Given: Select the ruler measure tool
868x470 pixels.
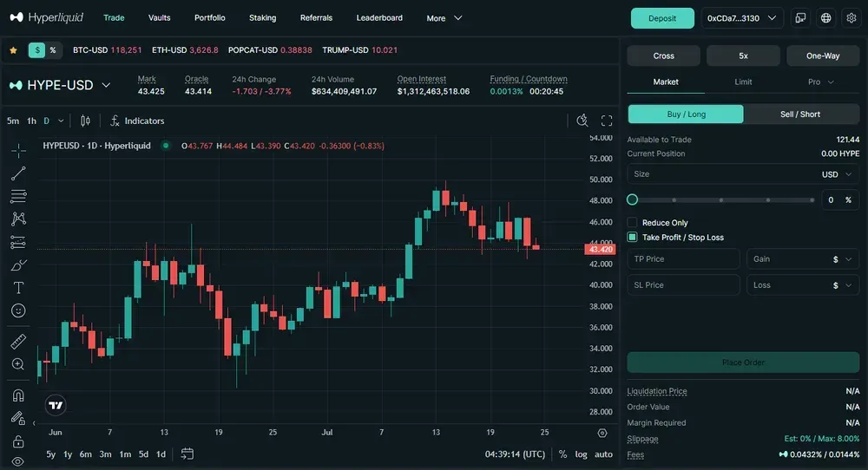Looking at the screenshot, I should [x=18, y=342].
